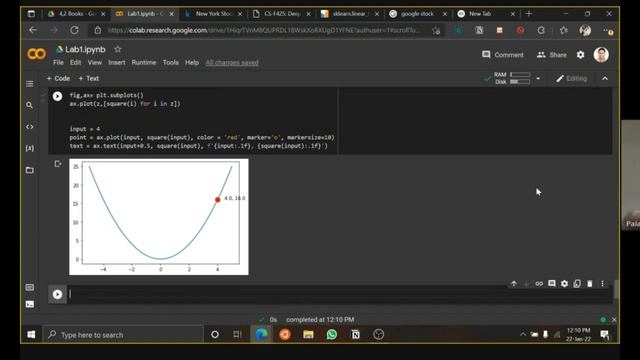Viewport: 640px width, 360px height.
Task: Click the All changes saved link
Action: click(232, 62)
